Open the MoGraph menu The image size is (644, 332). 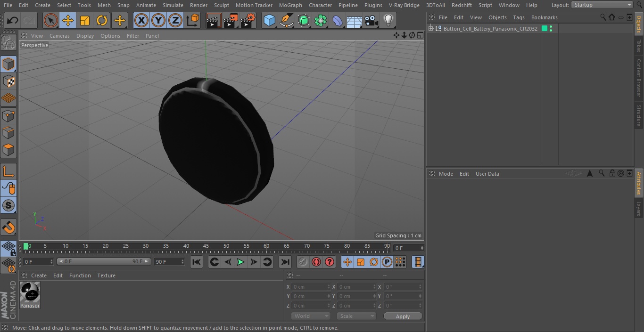290,5
